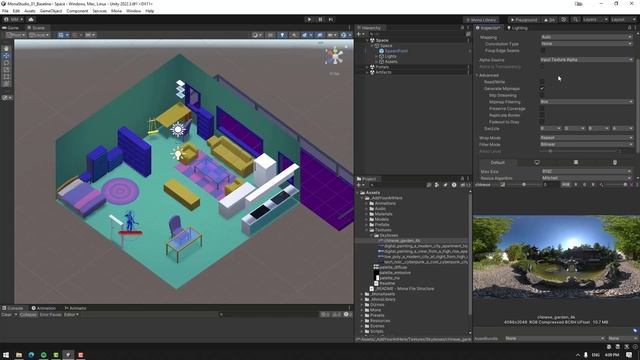This screenshot has height=360, width=640.
Task: Click the Mona Library button
Action: pos(480,20)
